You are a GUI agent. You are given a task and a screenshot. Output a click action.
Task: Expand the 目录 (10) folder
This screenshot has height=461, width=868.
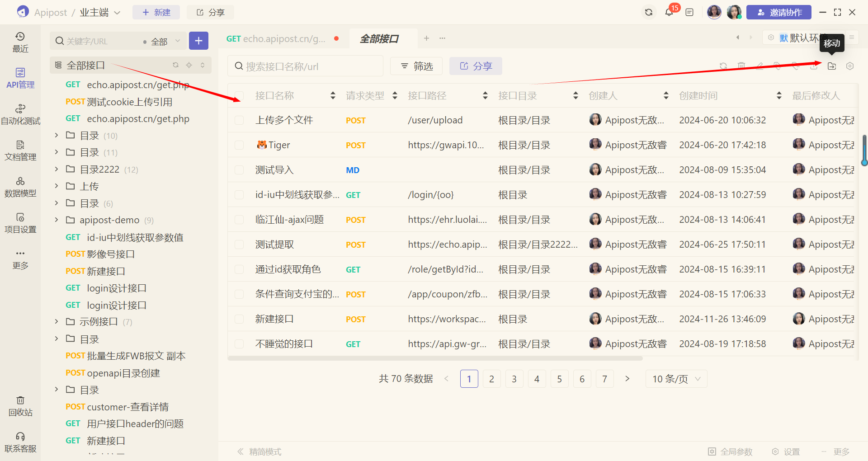(57, 135)
